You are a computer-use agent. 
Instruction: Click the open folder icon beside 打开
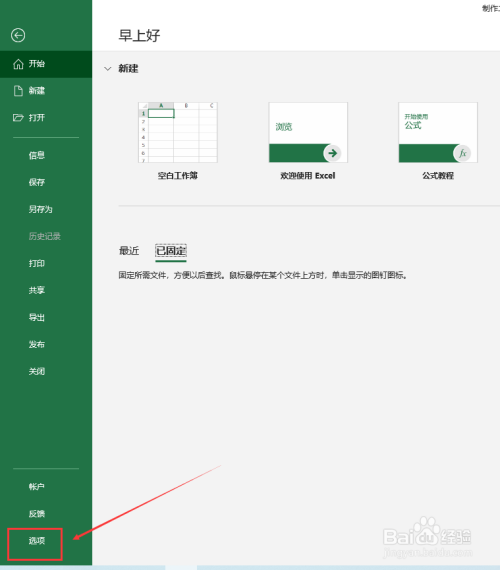pyautogui.click(x=18, y=118)
